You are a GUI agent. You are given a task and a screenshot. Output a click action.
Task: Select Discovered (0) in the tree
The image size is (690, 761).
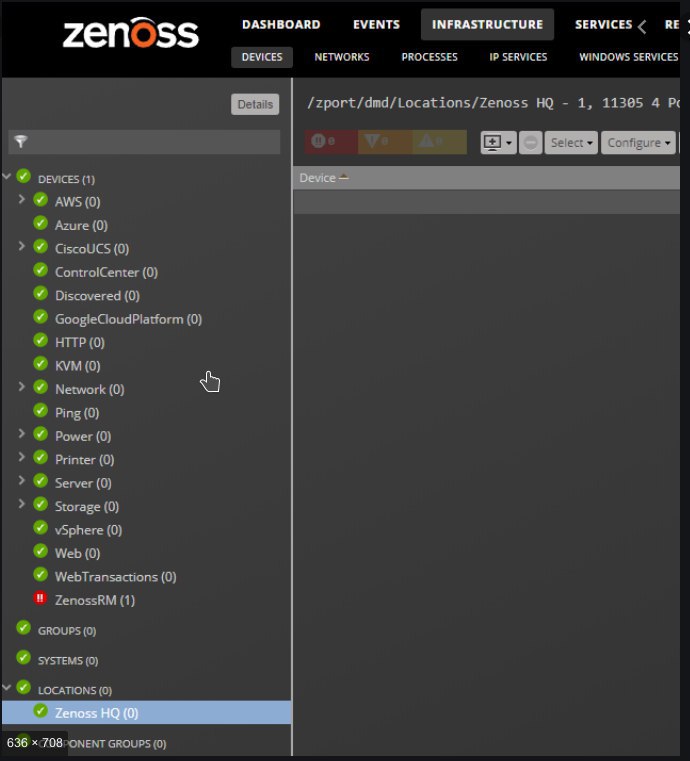click(98, 296)
